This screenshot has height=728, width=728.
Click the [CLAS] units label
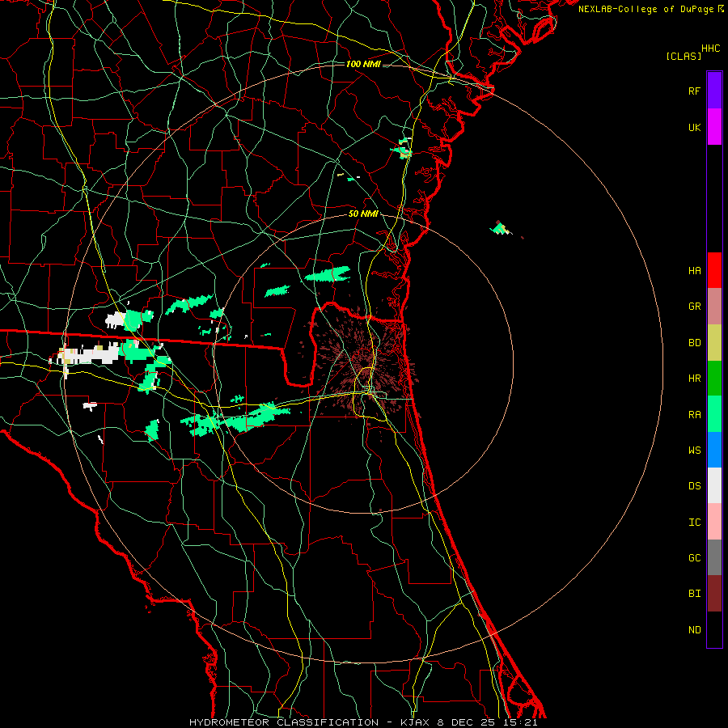[x=684, y=56]
